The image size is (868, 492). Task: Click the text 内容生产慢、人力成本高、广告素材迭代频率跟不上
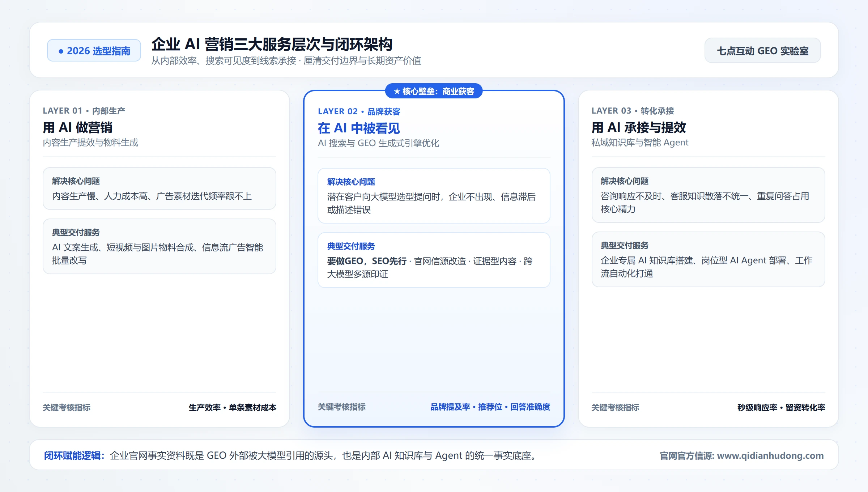152,196
